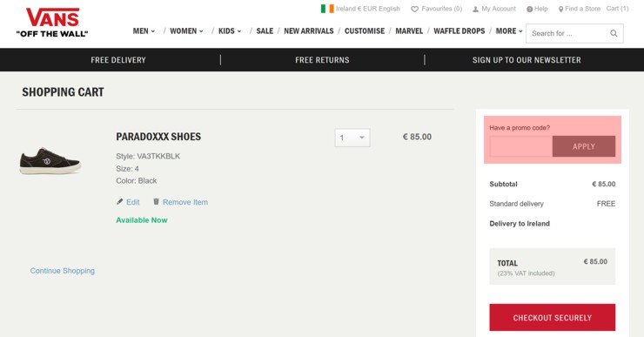This screenshot has height=337, width=644.
Task: Open the CUSTOMISE menu item
Action: point(365,31)
